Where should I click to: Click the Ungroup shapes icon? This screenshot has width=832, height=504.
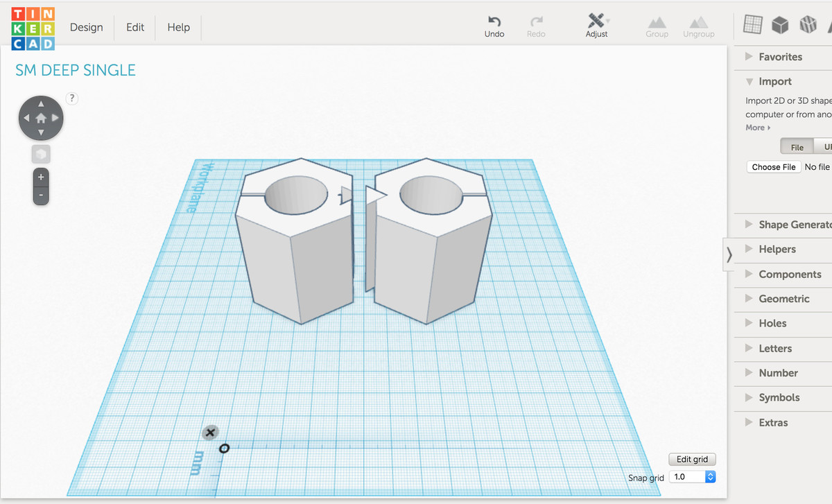click(x=699, y=23)
